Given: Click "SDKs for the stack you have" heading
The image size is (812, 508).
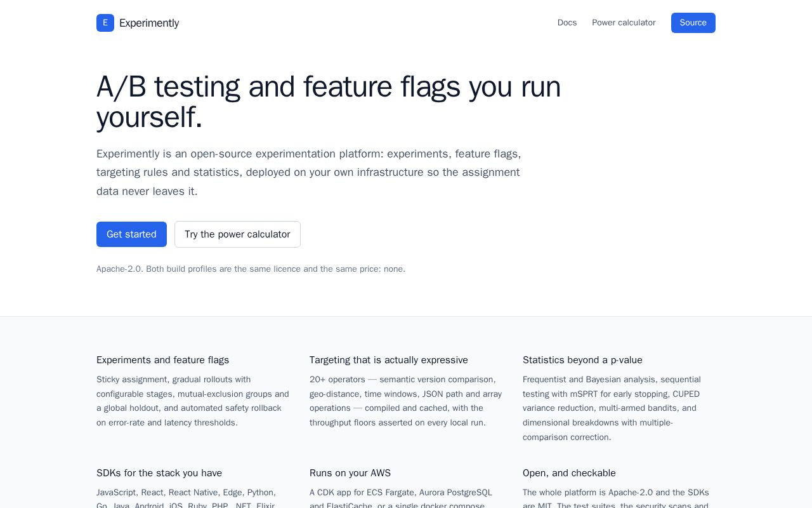Looking at the screenshot, I should pos(159,473).
